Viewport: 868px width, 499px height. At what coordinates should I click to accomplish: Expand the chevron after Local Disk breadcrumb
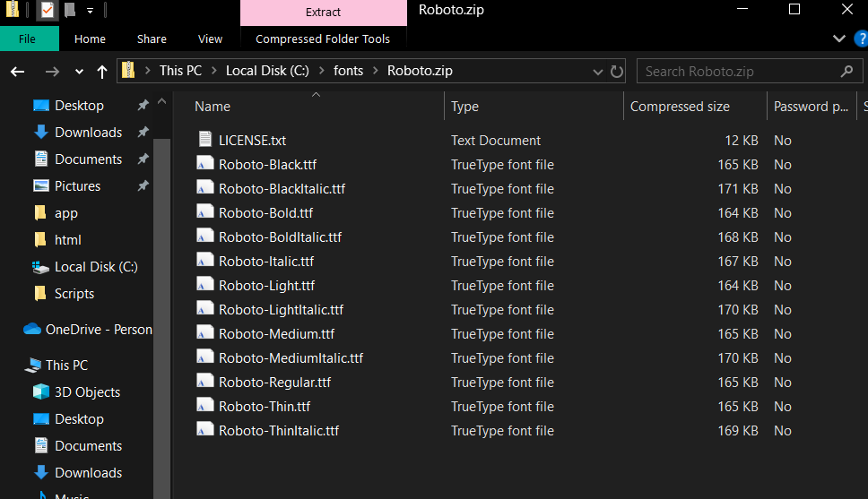321,71
